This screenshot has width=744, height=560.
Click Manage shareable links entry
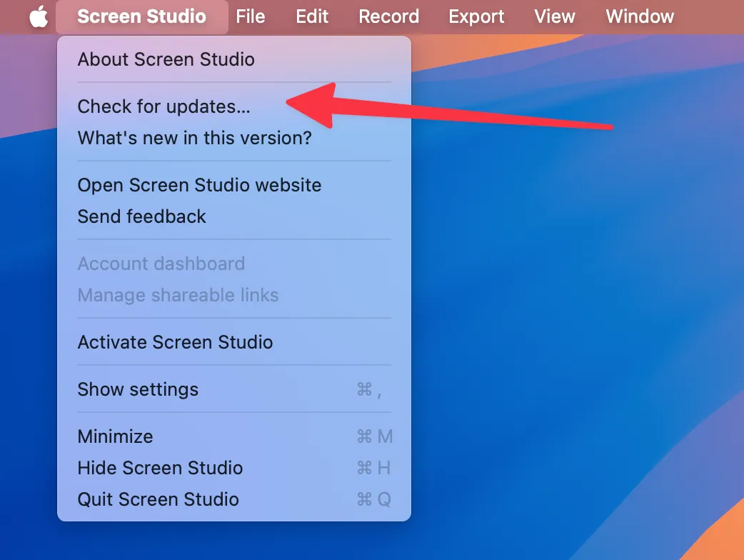pos(178,295)
